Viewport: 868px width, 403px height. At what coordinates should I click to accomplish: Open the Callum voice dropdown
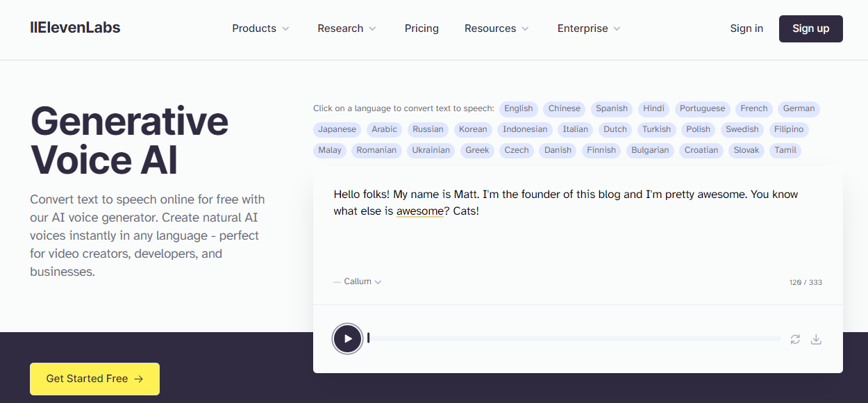(358, 281)
